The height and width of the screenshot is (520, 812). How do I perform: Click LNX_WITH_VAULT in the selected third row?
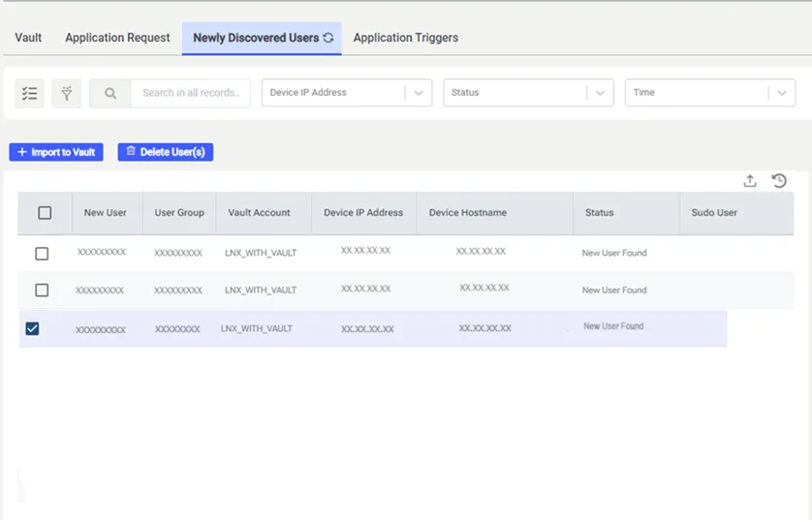pyautogui.click(x=257, y=328)
